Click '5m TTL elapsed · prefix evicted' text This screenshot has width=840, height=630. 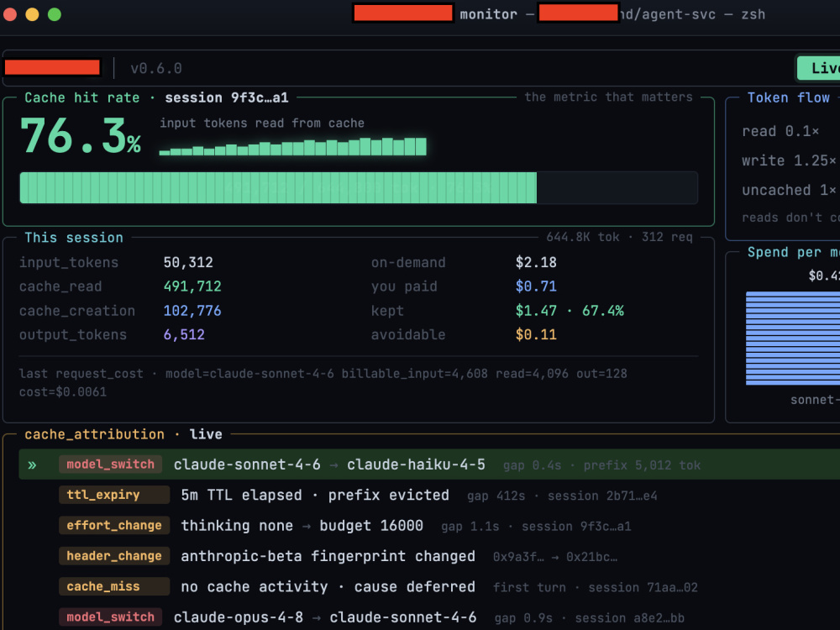point(315,495)
